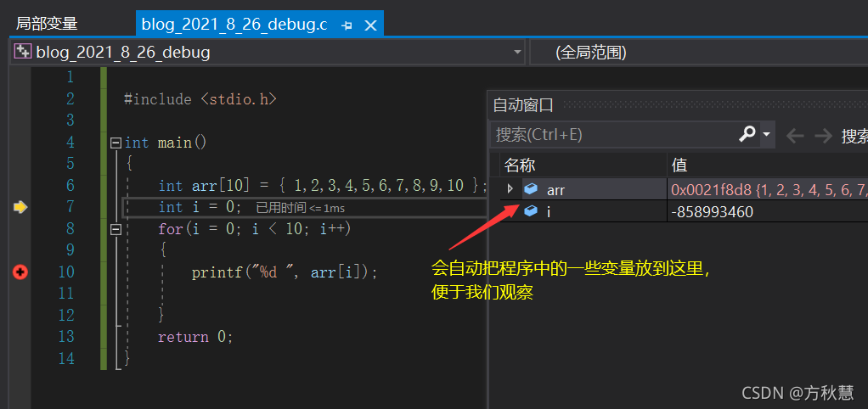This screenshot has height=409, width=868.
Task: Click the return 0; statement
Action: [x=195, y=337]
